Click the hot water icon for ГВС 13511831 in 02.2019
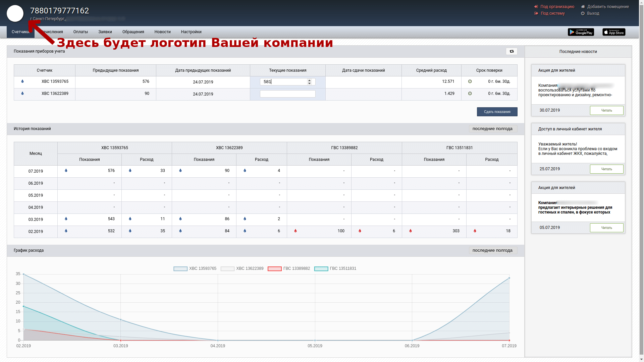The image size is (644, 362). tap(475, 231)
